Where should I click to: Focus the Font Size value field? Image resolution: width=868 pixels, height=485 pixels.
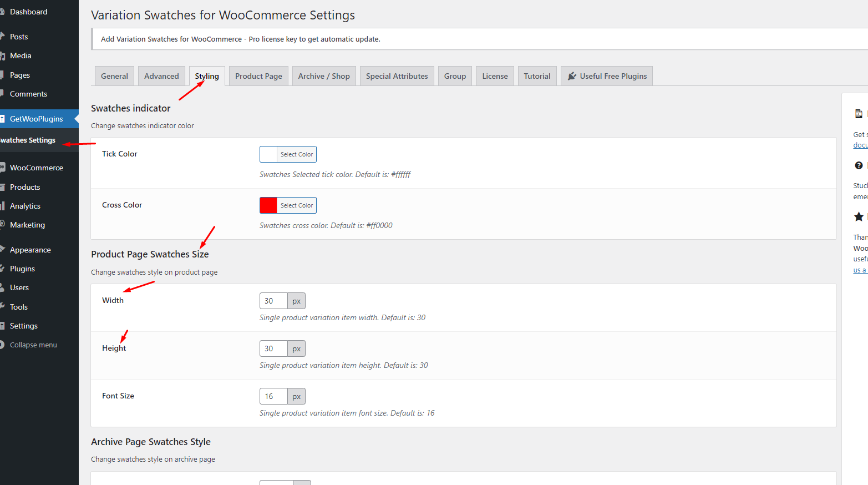[x=273, y=396]
